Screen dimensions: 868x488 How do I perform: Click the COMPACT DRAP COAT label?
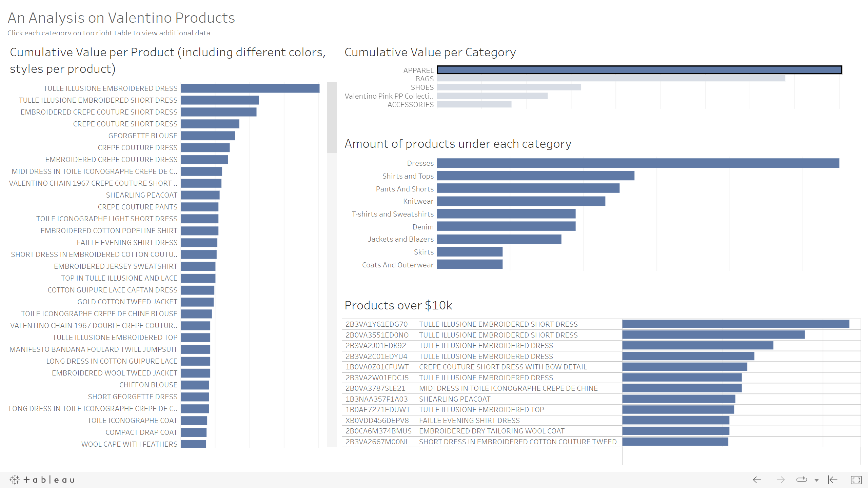tap(141, 432)
